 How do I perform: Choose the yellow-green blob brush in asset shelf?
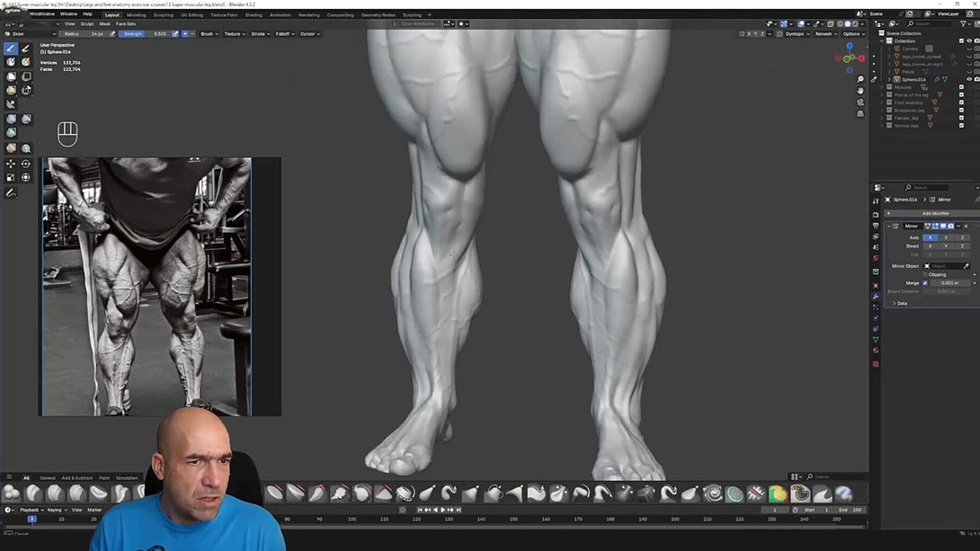778,493
